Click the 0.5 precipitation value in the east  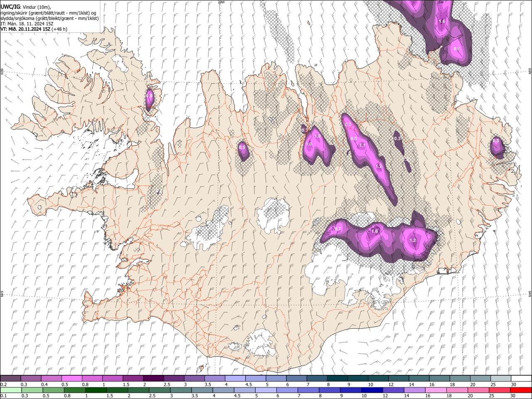click(496, 141)
